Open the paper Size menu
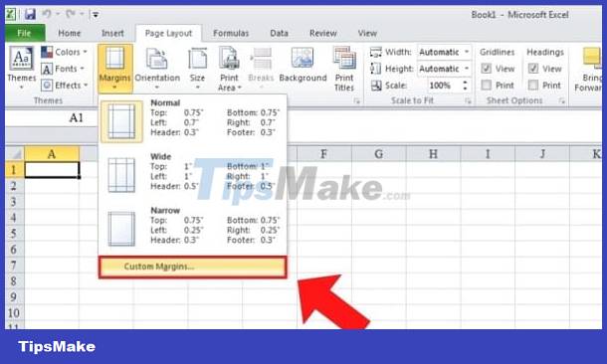 (197, 69)
